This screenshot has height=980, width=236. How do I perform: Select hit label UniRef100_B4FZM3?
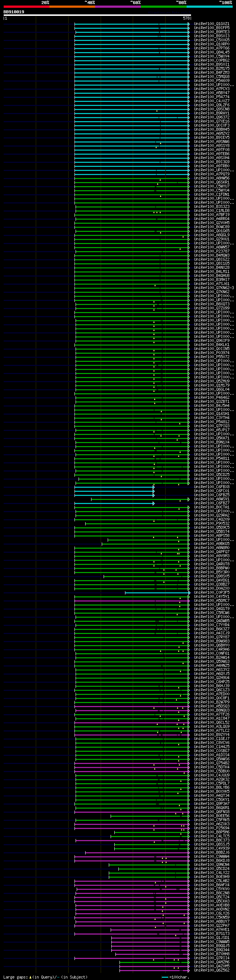212,73
